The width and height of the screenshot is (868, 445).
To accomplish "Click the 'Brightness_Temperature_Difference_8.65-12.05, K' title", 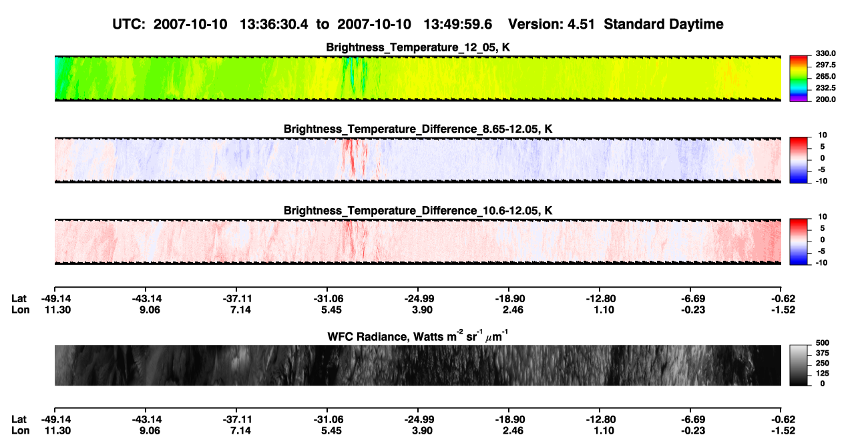I will 418,129.
